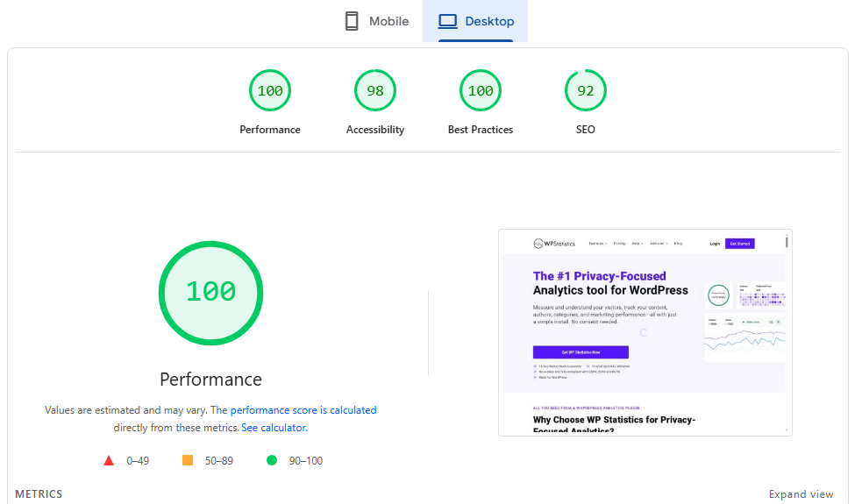Open the SEO score gauge 92

click(586, 90)
